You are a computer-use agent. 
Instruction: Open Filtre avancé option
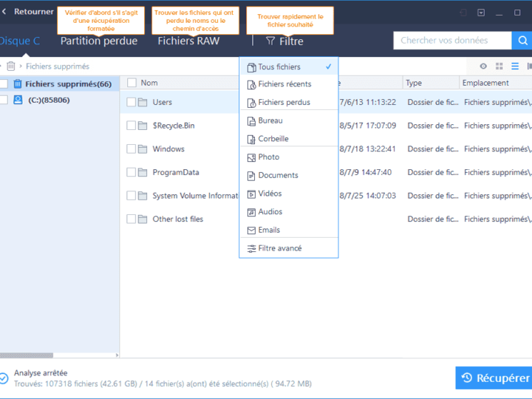(x=289, y=248)
